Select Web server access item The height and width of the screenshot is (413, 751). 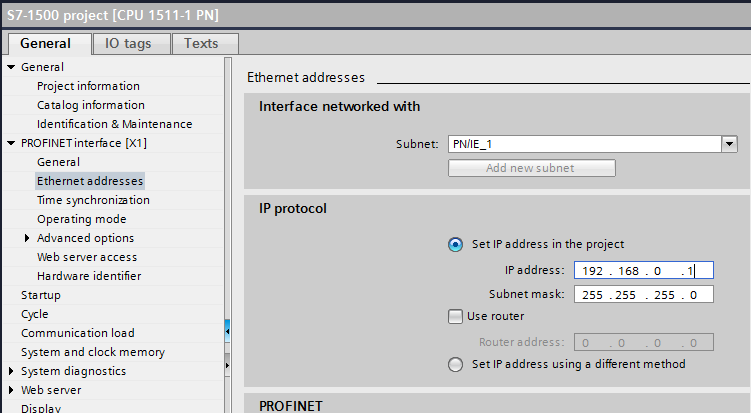[87, 257]
